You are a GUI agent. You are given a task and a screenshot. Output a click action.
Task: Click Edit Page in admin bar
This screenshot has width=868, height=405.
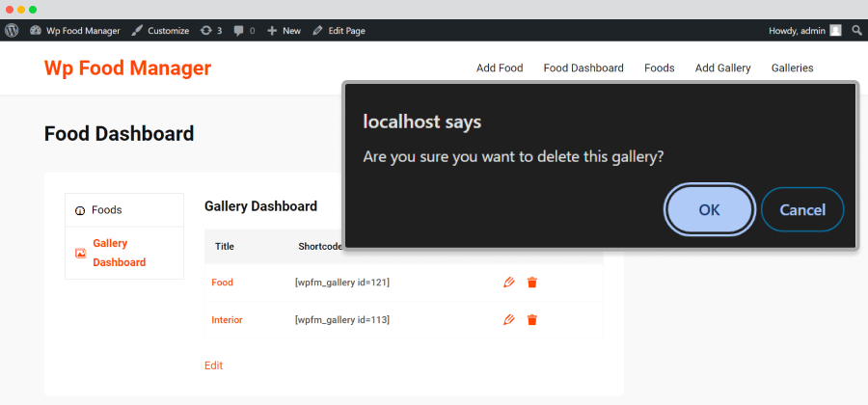click(x=339, y=31)
